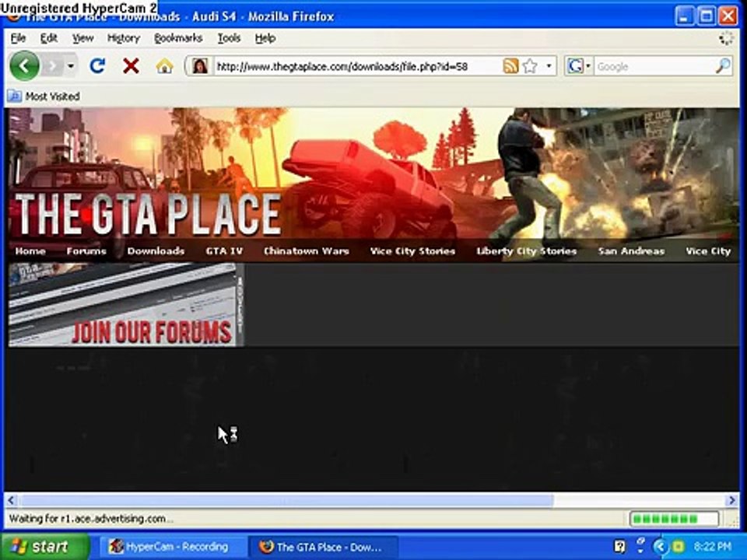747x560 pixels.
Task: Open the Liberty City Stories nav link
Action: [x=527, y=251]
